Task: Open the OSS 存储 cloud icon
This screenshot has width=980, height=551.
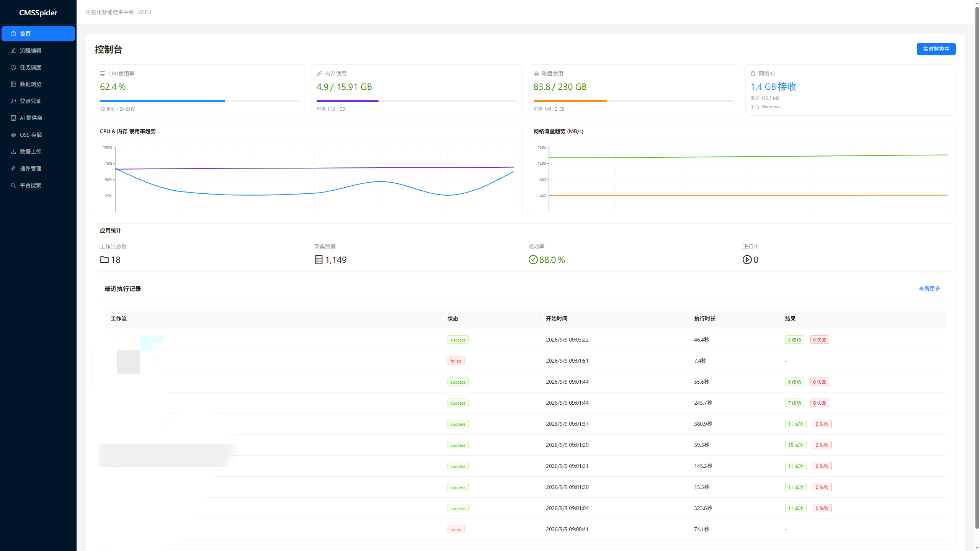Action: pyautogui.click(x=13, y=135)
